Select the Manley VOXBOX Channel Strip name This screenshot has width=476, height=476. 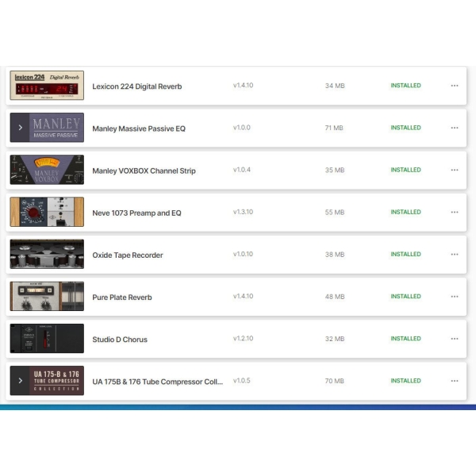[x=144, y=171]
